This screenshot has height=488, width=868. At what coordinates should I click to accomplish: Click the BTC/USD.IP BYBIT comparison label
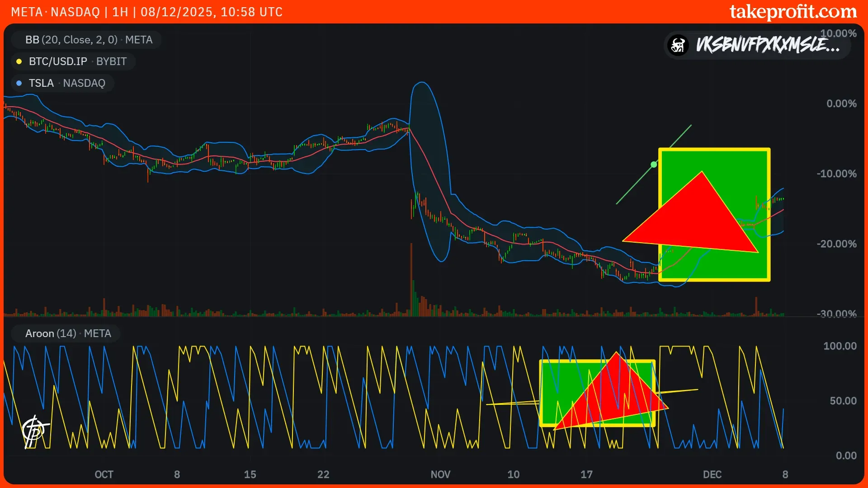[x=77, y=61]
